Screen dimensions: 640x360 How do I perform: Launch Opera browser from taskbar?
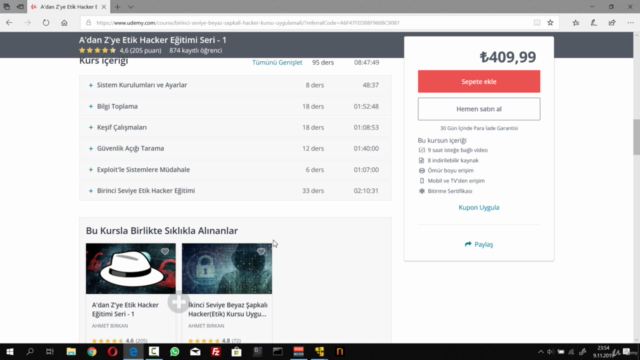(113, 351)
